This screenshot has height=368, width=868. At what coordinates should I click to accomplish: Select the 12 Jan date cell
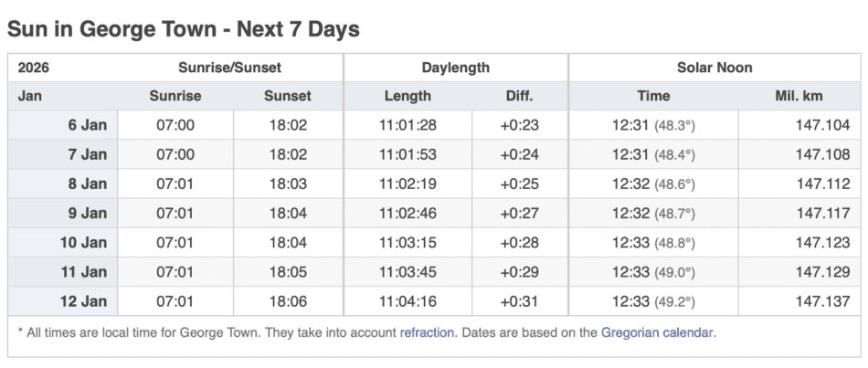click(84, 301)
